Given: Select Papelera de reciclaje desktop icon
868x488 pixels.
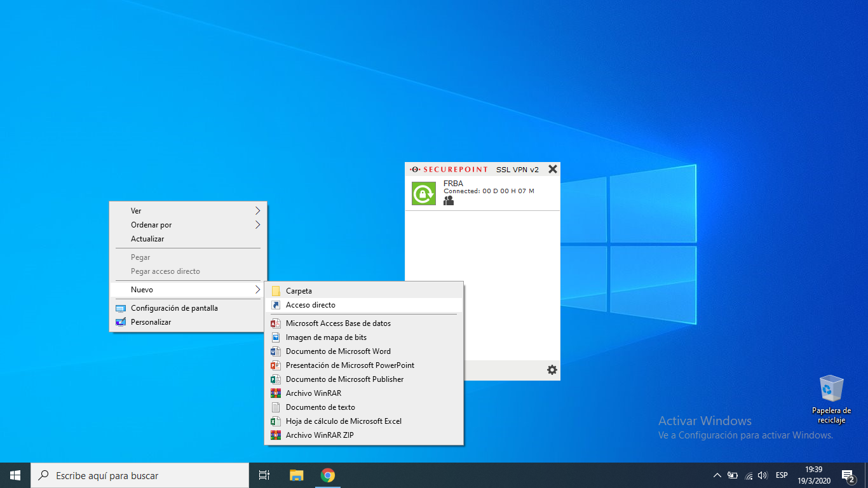Looking at the screenshot, I should [831, 400].
